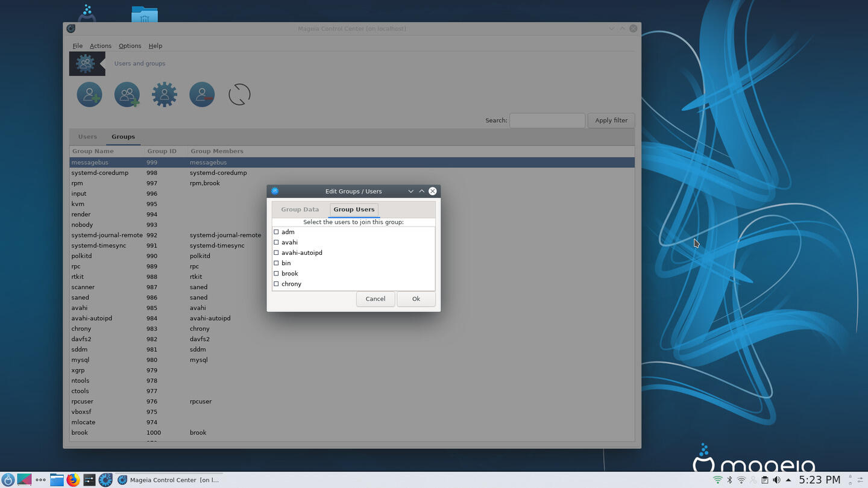Open System Settings sliders icon in taskbar
The width and height of the screenshot is (868, 488).
point(89,480)
